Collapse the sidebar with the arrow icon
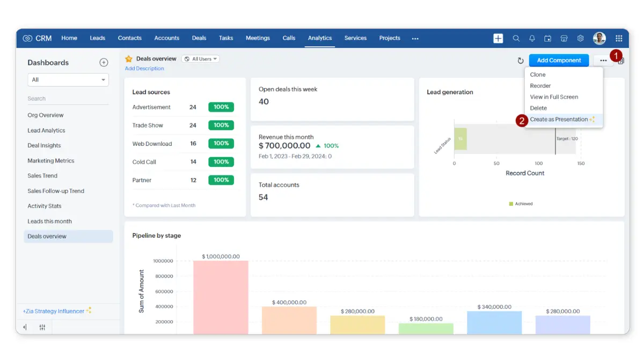Viewport: 644px width, 362px height. (x=24, y=327)
